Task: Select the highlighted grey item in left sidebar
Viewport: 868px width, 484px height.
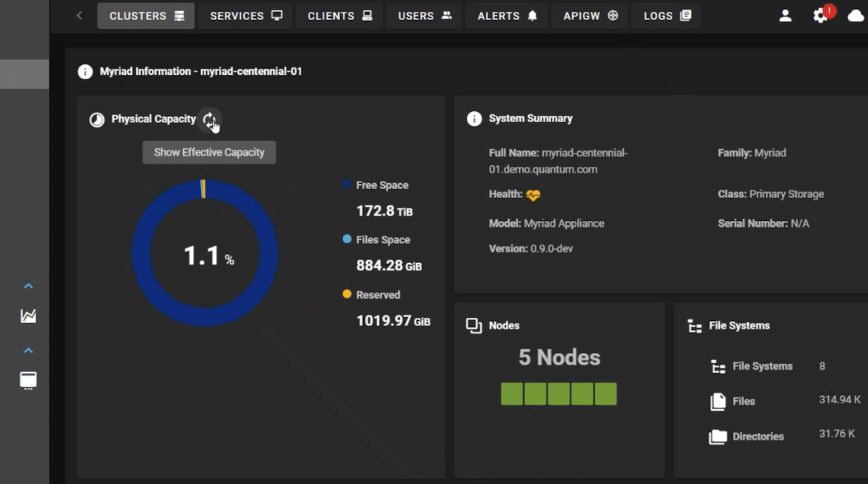Action: 24,74
